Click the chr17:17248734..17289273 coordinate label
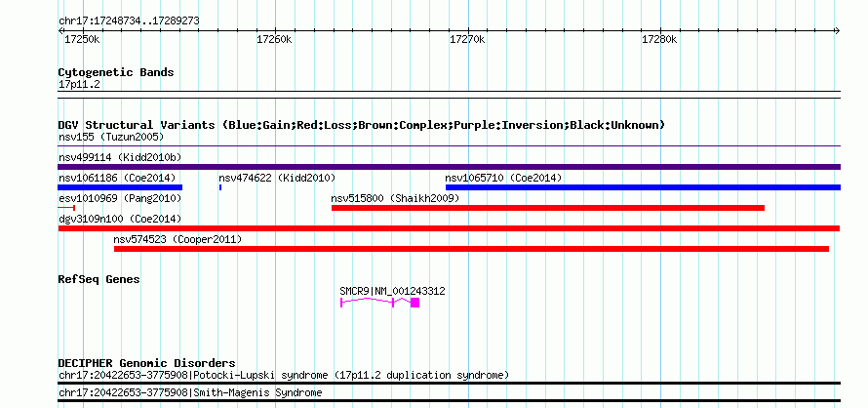Screen dimensions: 868x408 point(129,21)
